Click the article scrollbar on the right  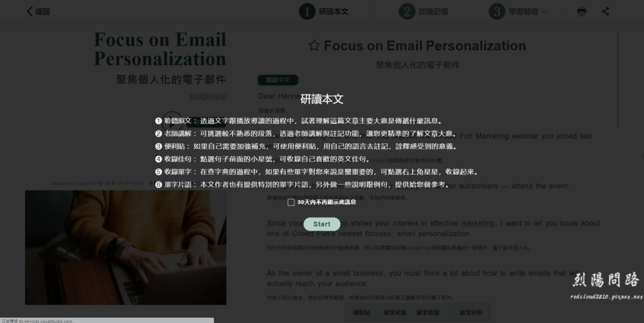[618, 79]
